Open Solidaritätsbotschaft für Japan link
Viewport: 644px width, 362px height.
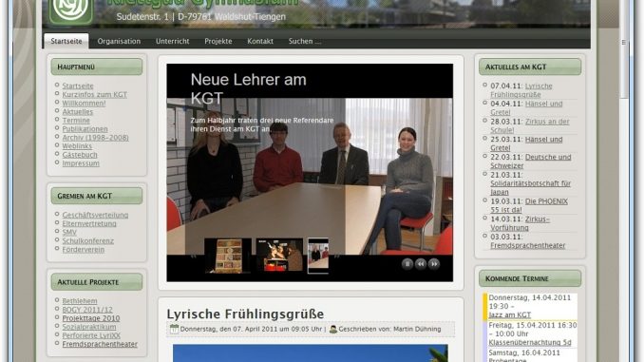531,187
